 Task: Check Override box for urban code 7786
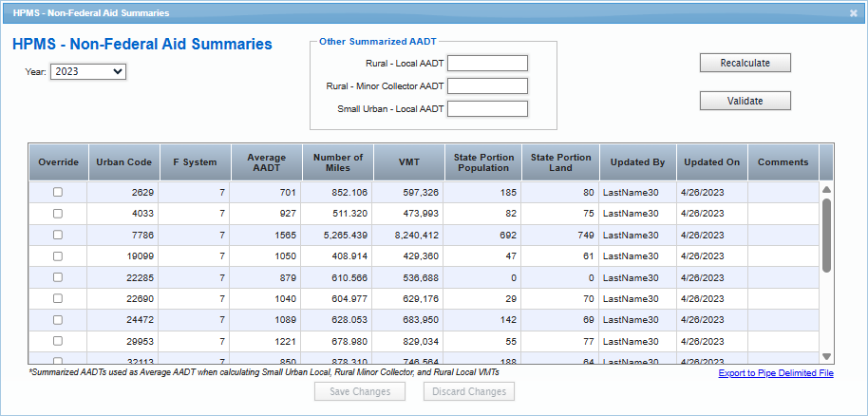coord(58,235)
